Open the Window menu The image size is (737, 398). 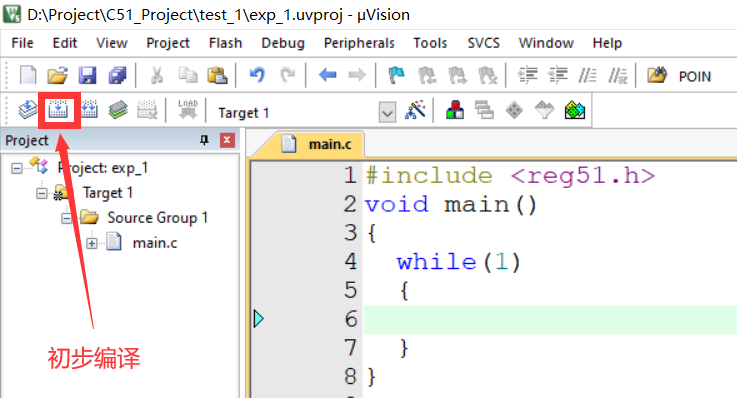(x=546, y=43)
